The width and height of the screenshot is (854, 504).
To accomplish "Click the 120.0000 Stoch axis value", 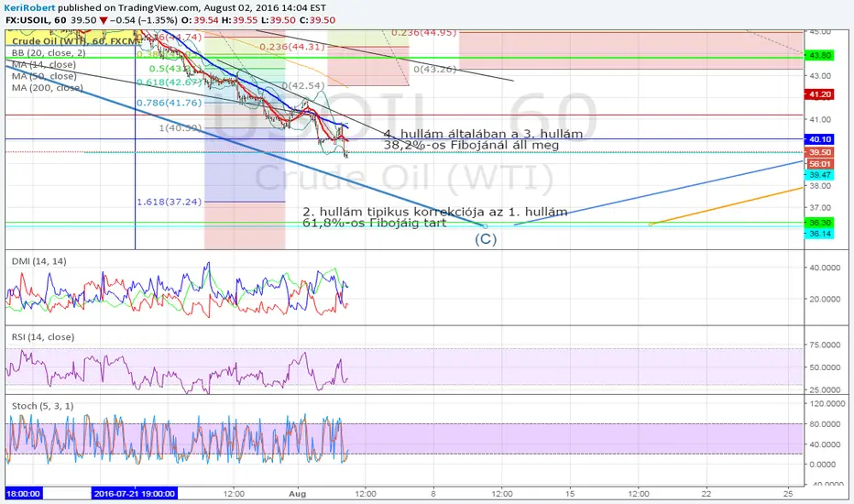I will pos(827,403).
